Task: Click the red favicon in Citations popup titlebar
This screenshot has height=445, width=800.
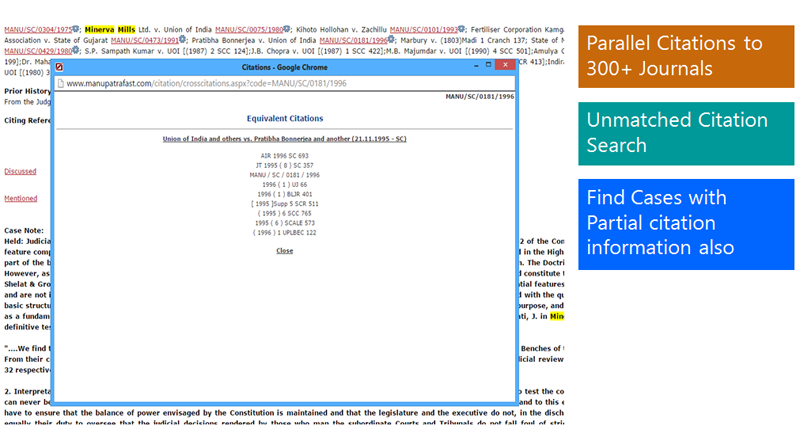Action: click(59, 65)
